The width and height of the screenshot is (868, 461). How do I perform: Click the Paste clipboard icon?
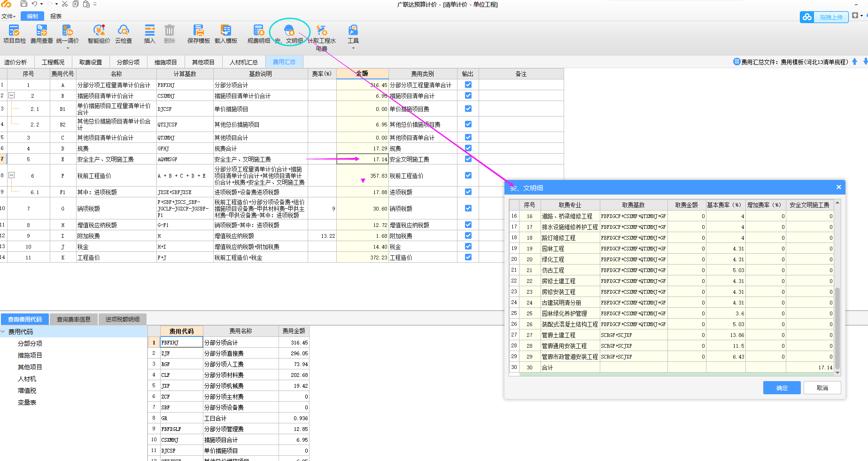tap(86, 4)
